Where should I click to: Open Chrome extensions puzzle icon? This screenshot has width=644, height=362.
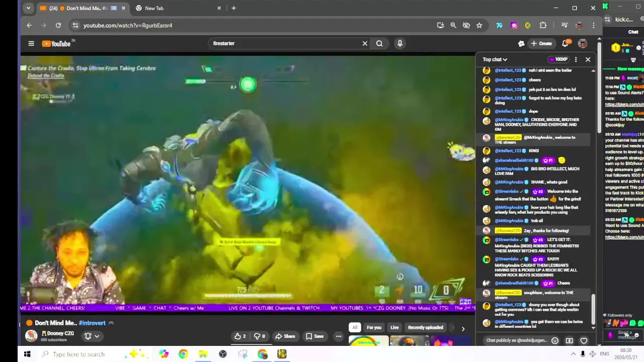543,25
